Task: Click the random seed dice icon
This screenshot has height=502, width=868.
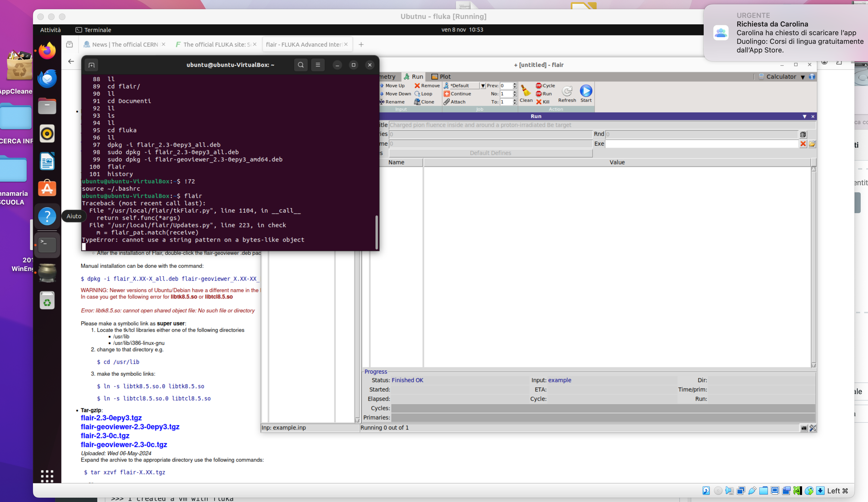Action: (803, 134)
